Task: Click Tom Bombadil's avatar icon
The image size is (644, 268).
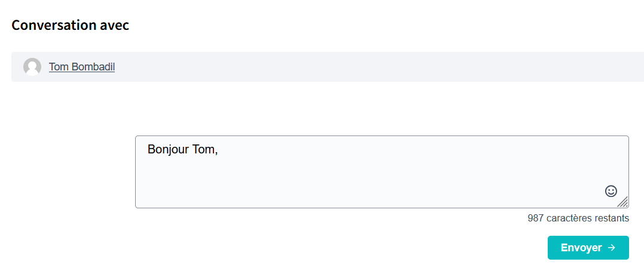Action: (32, 67)
